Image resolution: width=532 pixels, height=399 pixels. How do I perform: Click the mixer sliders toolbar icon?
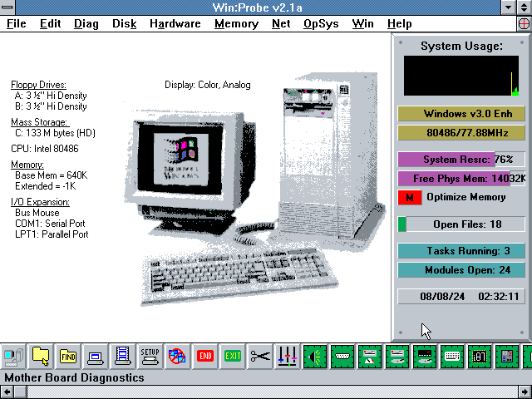click(288, 357)
